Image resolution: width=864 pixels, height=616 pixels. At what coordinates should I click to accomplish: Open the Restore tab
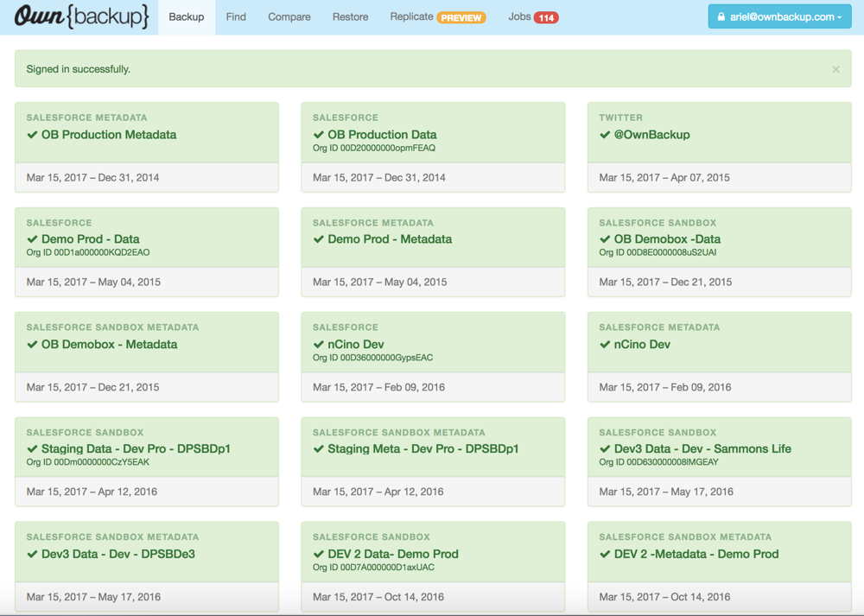pyautogui.click(x=350, y=17)
